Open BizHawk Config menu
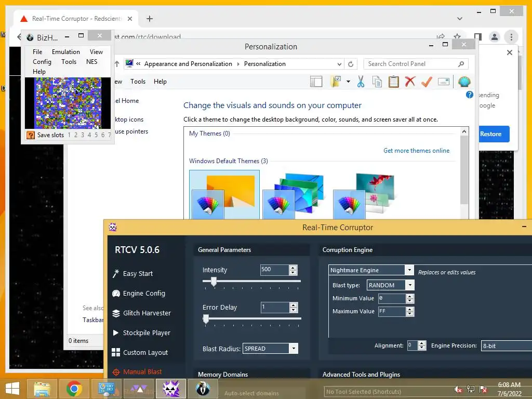 point(42,62)
